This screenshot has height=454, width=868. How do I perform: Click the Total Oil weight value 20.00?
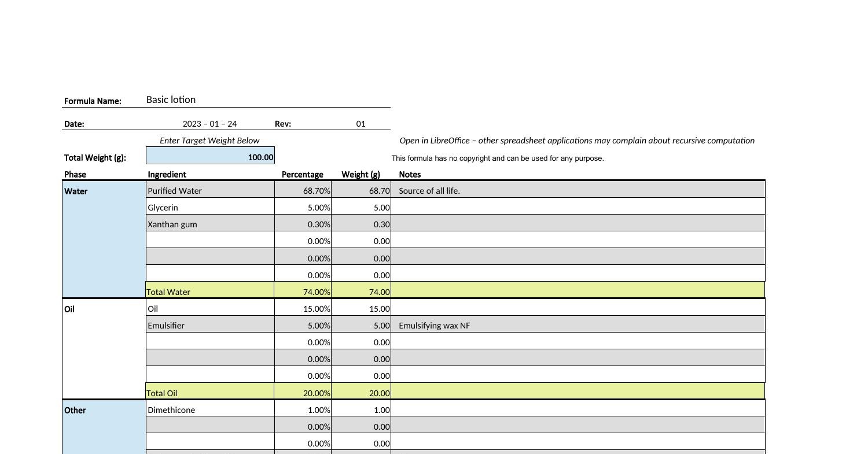pos(362,393)
